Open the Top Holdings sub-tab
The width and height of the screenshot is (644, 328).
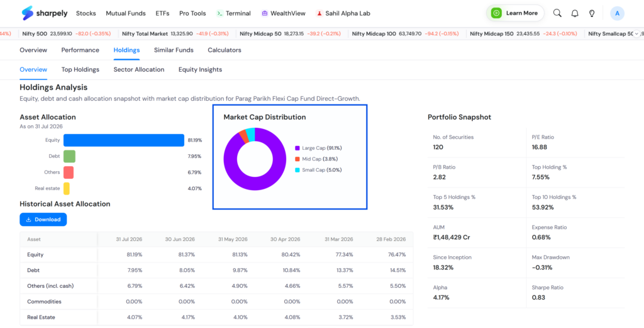80,69
